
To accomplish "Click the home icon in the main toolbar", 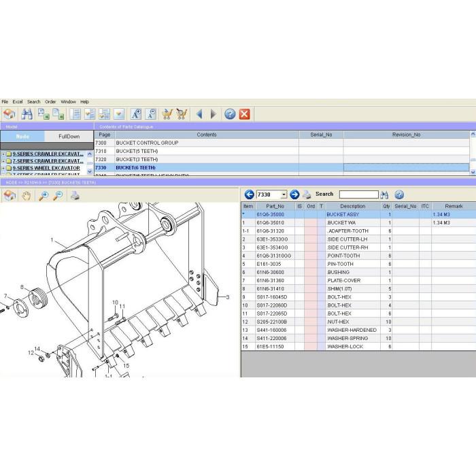I will [9, 114].
